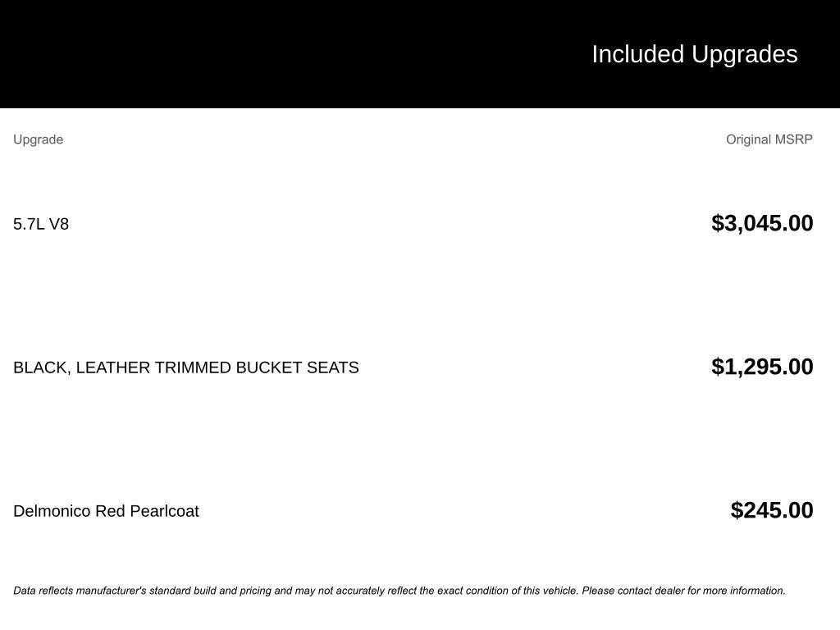Click the $3,045.00 price
Viewport: 840px width, 630px height.
tap(762, 223)
